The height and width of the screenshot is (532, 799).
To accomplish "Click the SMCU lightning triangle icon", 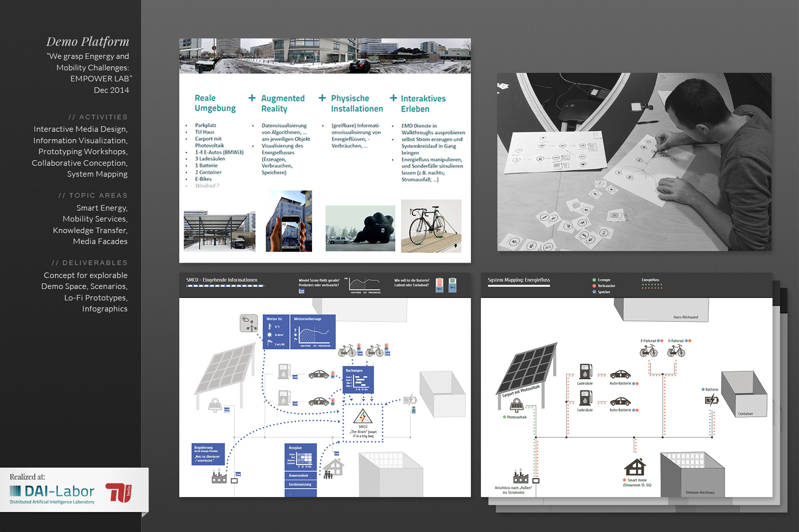I will click(x=363, y=416).
